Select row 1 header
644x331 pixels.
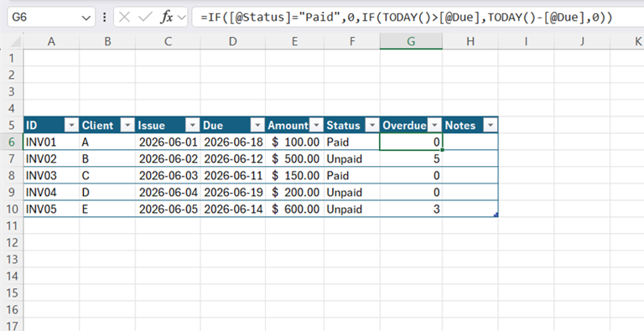[12, 59]
